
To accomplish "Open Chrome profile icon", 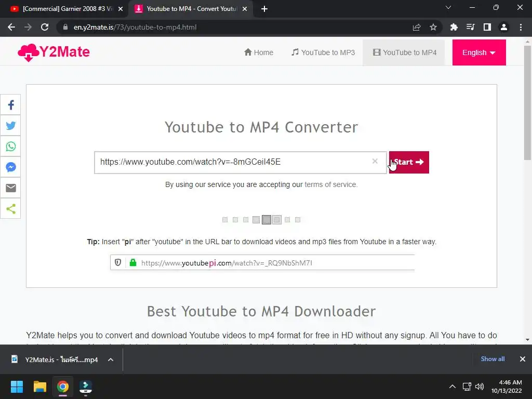I will point(504,27).
